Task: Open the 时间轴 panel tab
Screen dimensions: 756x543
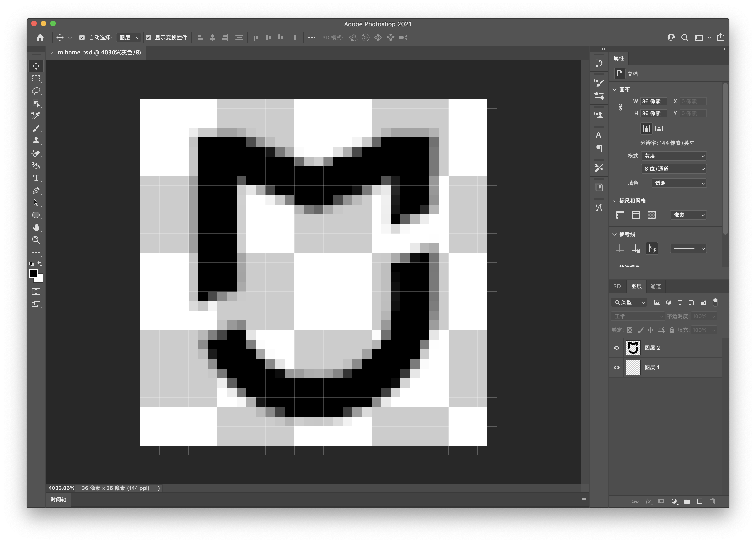Action: click(58, 499)
